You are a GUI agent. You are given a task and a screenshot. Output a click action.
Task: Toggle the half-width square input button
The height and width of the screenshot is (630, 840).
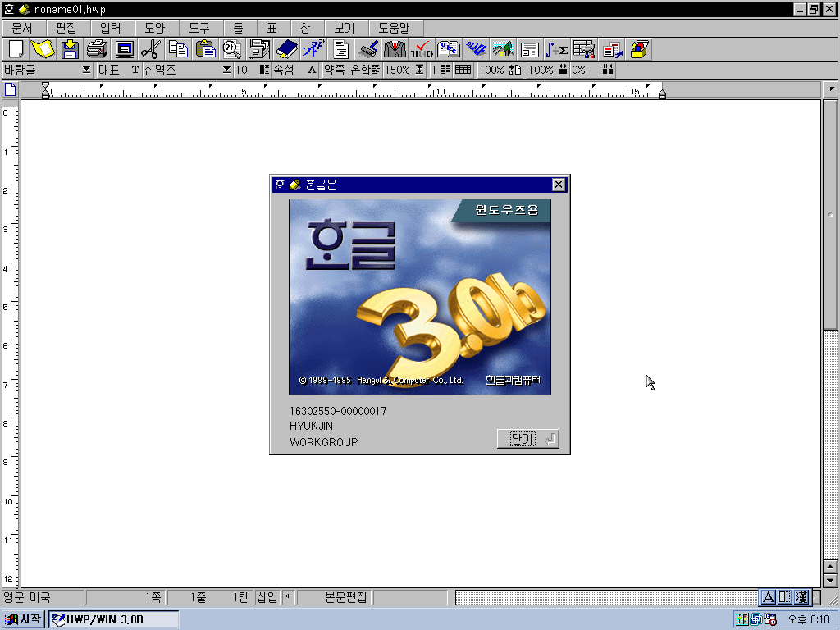tap(785, 597)
